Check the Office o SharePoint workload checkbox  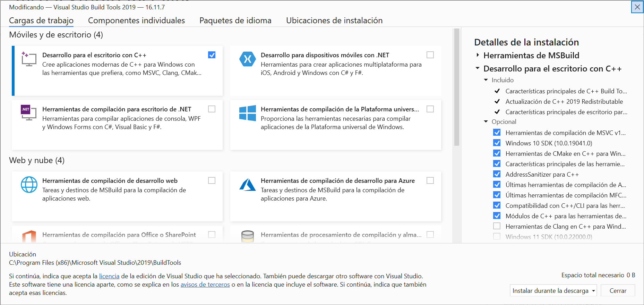tap(212, 235)
